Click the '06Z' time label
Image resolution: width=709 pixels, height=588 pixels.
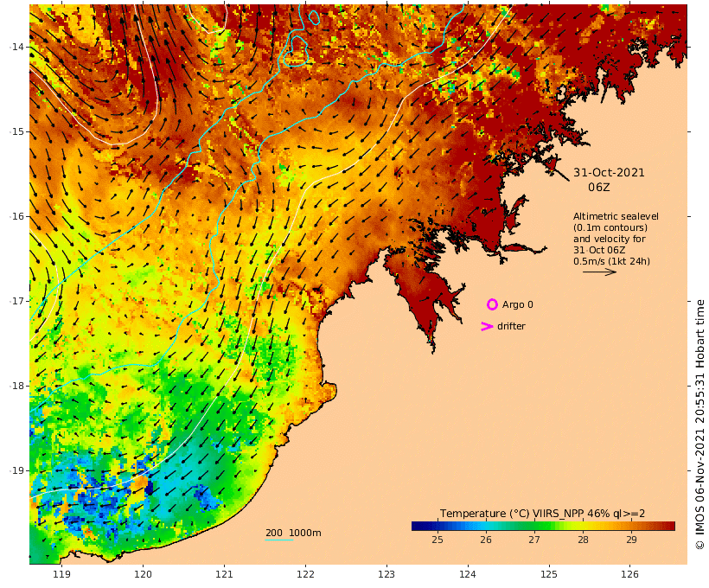pyautogui.click(x=599, y=188)
